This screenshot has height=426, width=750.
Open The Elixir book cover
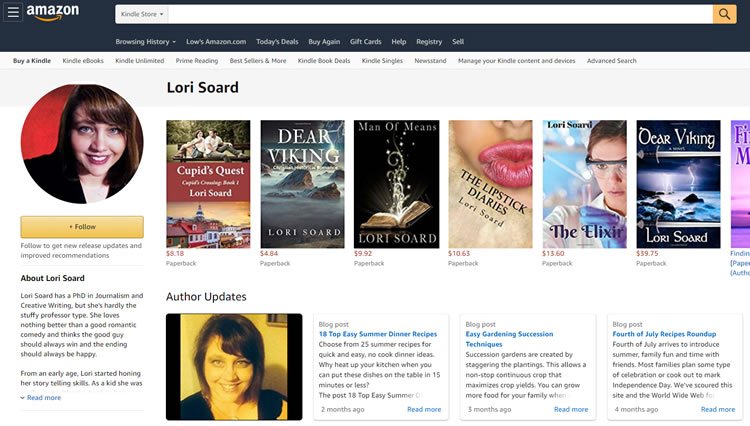click(585, 184)
